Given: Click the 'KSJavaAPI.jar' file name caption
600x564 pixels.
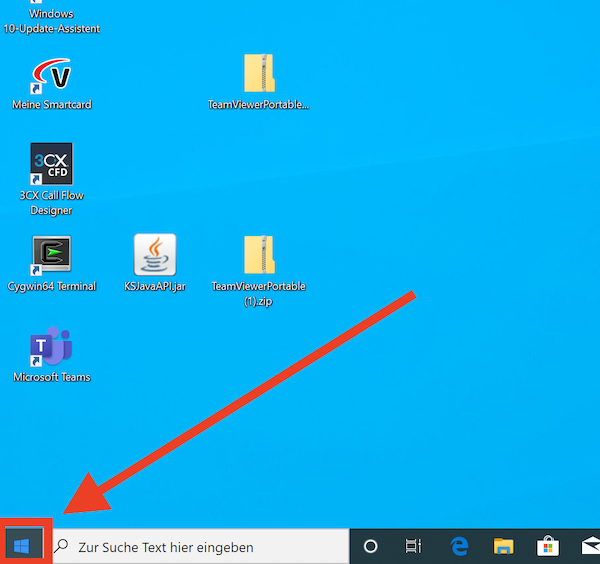Looking at the screenshot, I should tap(155, 286).
